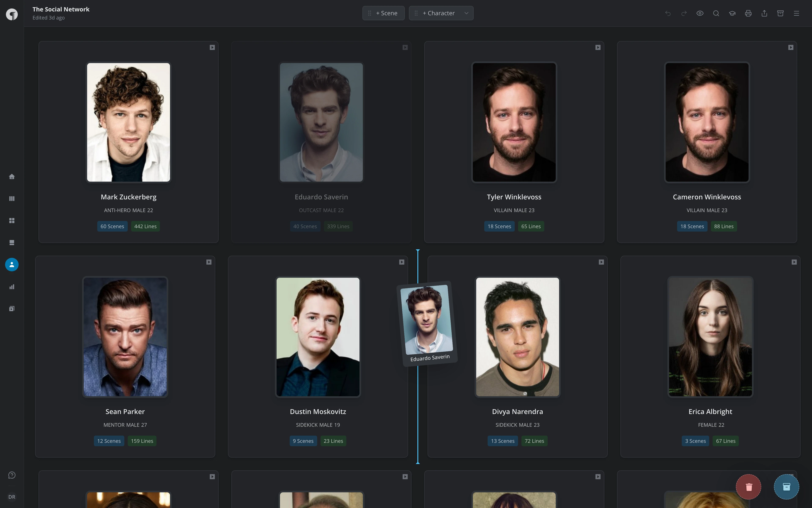
Task: Click the blue archive floating button
Action: tap(786, 487)
